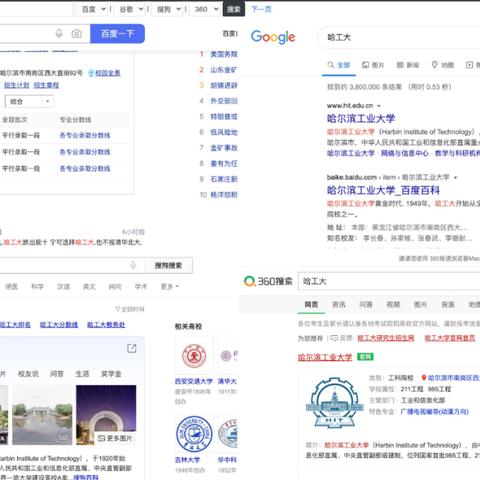The image size is (480, 480).
Task: Select 360 网页 tab
Action: (311, 304)
